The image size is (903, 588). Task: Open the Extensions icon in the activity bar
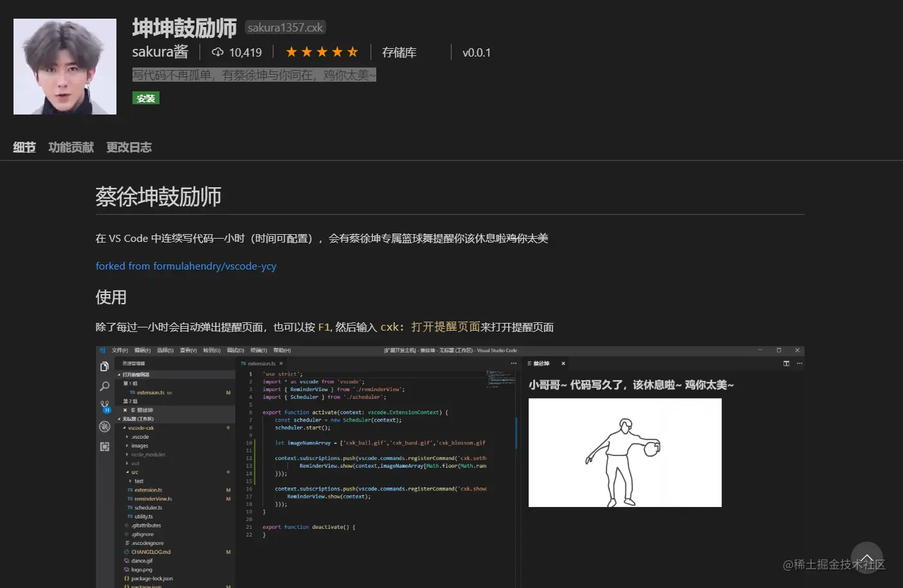pyautogui.click(x=104, y=446)
